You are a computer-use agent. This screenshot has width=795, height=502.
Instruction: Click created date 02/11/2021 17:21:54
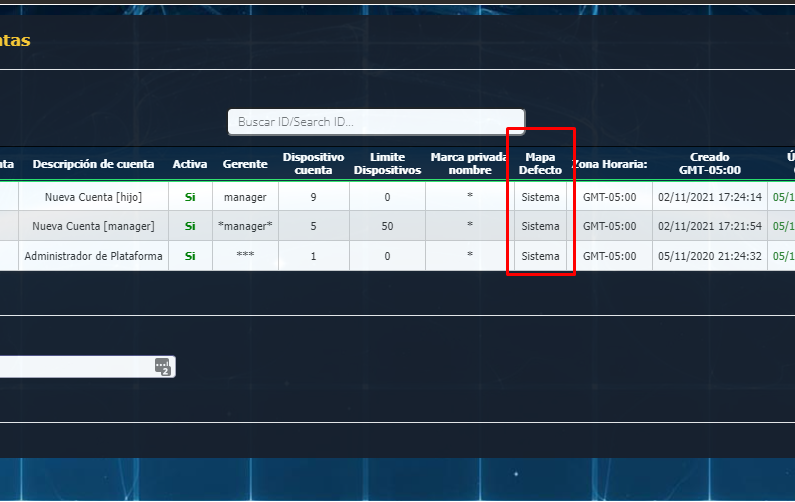pos(710,226)
